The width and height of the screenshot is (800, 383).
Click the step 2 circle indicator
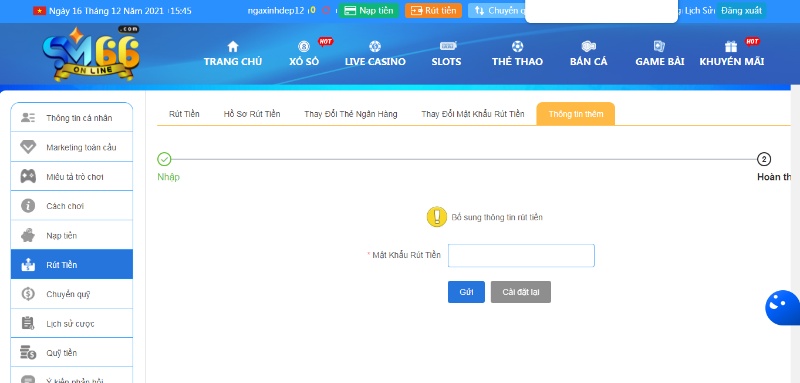[764, 159]
